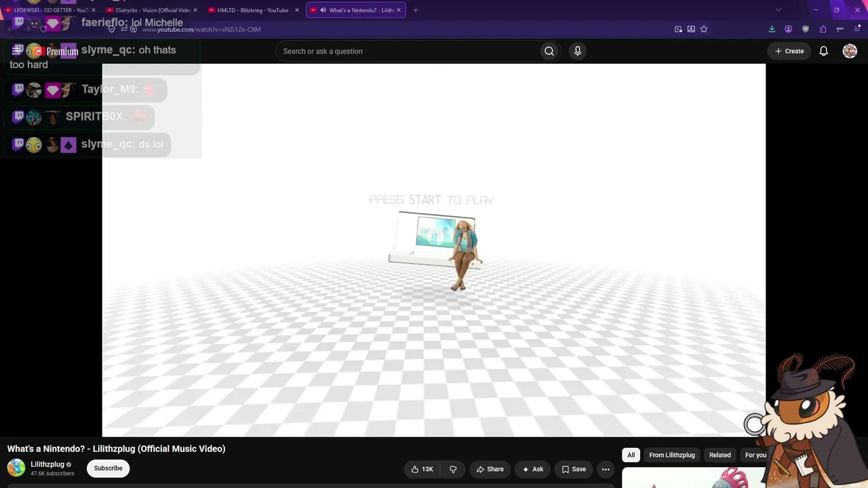
Task: Click the YouTube search magnifier button
Action: 549,51
